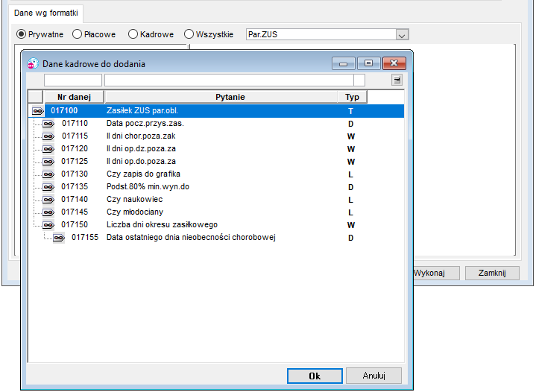Click the link icon of row 017115
The height and width of the screenshot is (392, 536).
click(x=48, y=136)
